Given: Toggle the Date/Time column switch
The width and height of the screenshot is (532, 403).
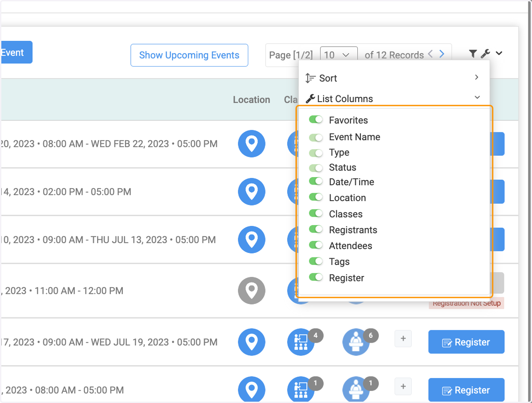Looking at the screenshot, I should [316, 181].
